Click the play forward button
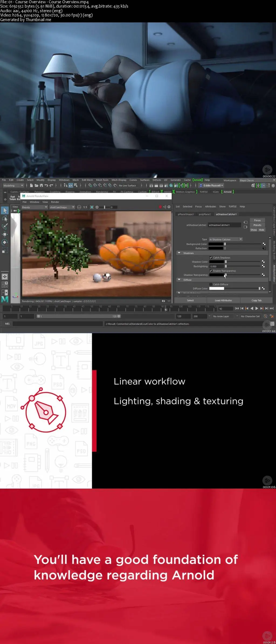The height and width of the screenshot is (644, 276). [x=257, y=308]
